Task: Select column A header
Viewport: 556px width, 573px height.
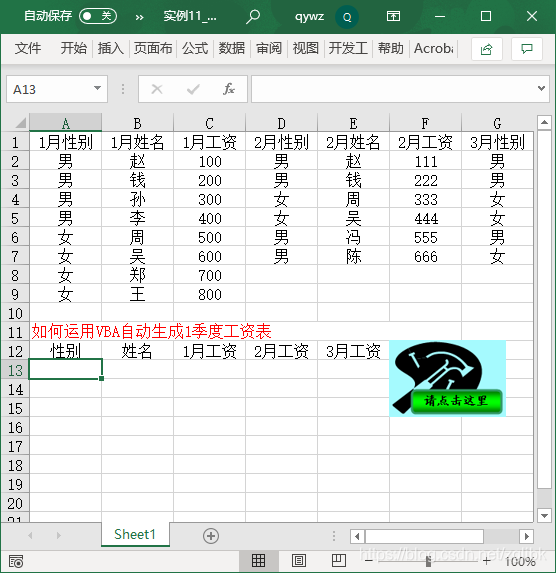Action: click(x=65, y=123)
